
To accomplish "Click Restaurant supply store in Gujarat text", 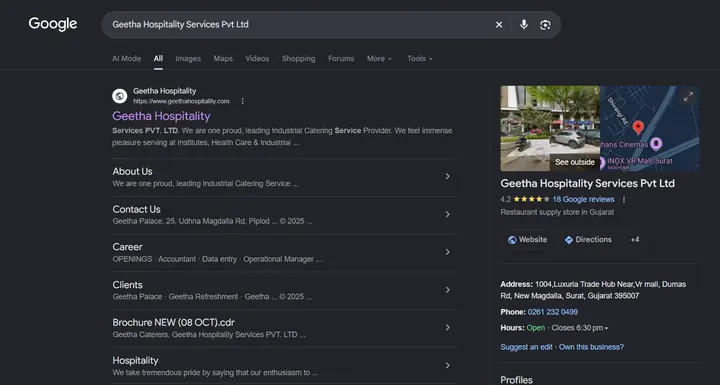I will pyautogui.click(x=557, y=212).
